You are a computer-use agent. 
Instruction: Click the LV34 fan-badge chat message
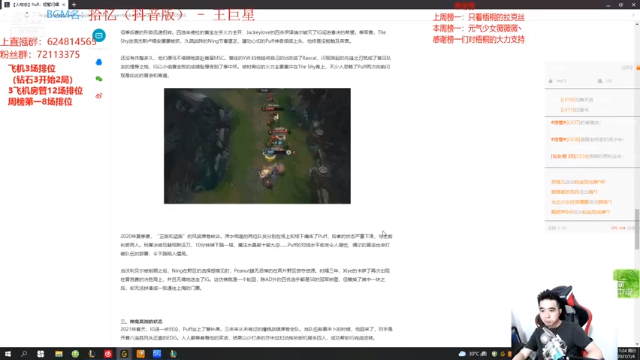587,156
